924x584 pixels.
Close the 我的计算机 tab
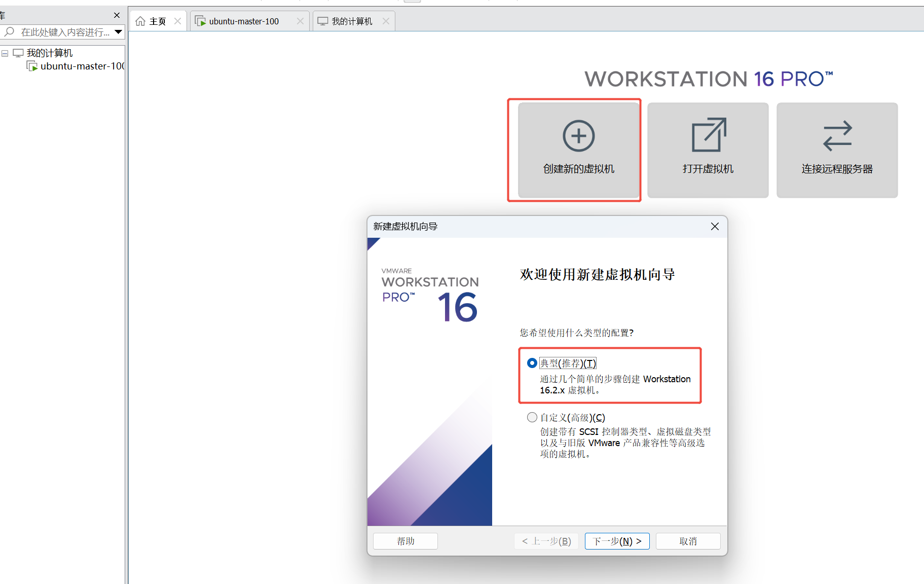(x=386, y=21)
